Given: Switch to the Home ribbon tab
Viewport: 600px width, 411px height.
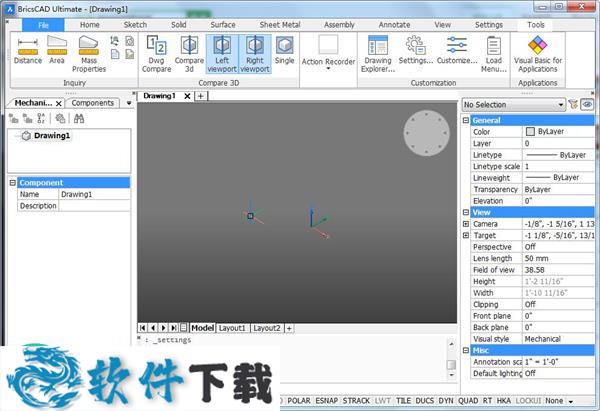Looking at the screenshot, I should [x=90, y=25].
